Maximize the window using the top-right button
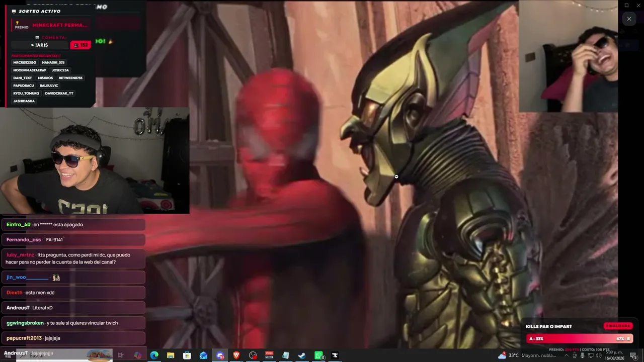644x362 pixels. click(x=626, y=6)
